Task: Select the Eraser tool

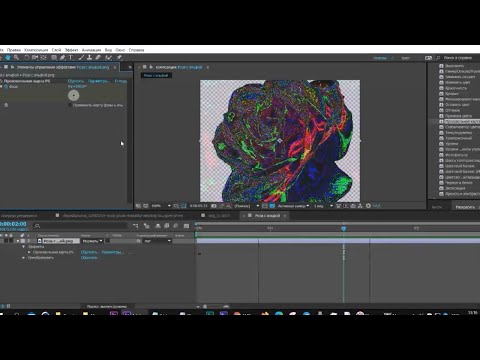Action: [98, 58]
